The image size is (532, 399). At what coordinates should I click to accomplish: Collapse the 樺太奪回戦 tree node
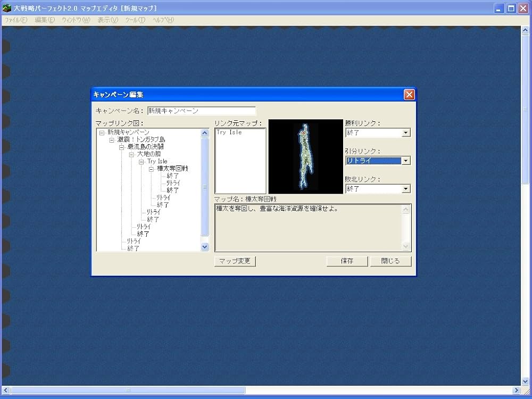(x=151, y=169)
